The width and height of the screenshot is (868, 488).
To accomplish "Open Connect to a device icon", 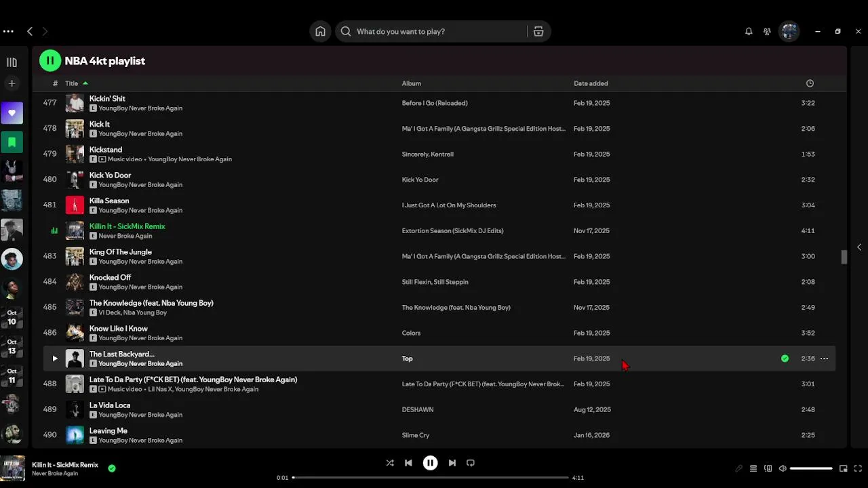I will (768, 468).
